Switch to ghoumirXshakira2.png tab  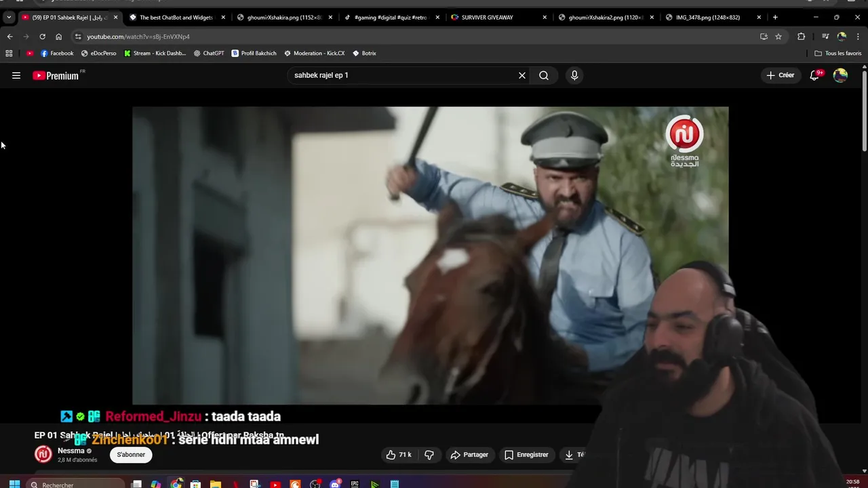[606, 17]
